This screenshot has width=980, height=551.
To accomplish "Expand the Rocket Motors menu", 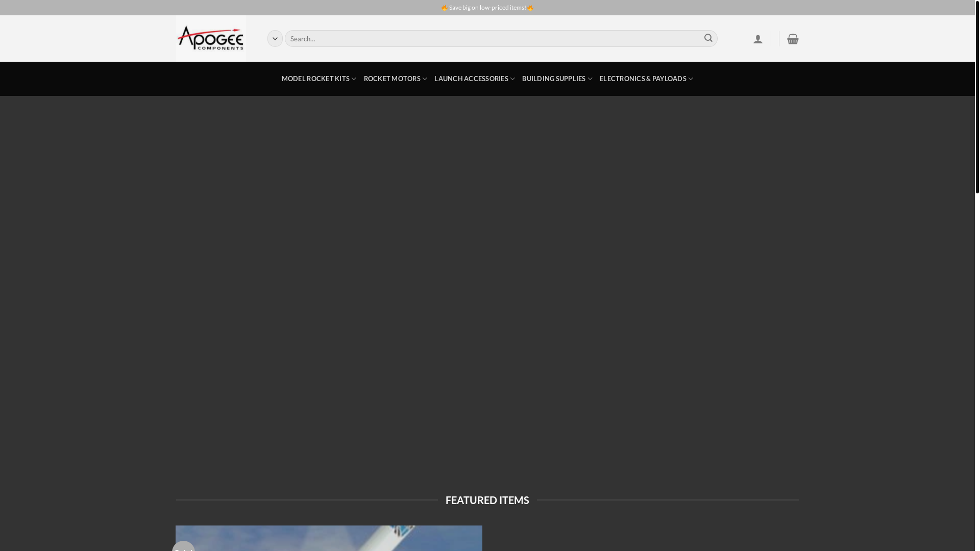I will 396,79.
